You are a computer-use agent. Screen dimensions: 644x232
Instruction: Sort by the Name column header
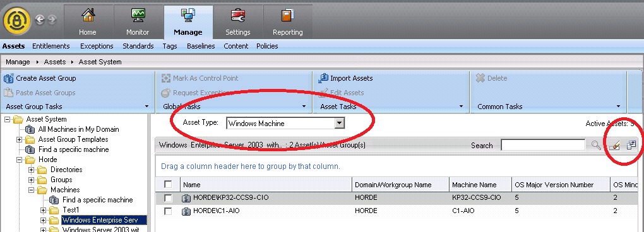pyautogui.click(x=266, y=185)
